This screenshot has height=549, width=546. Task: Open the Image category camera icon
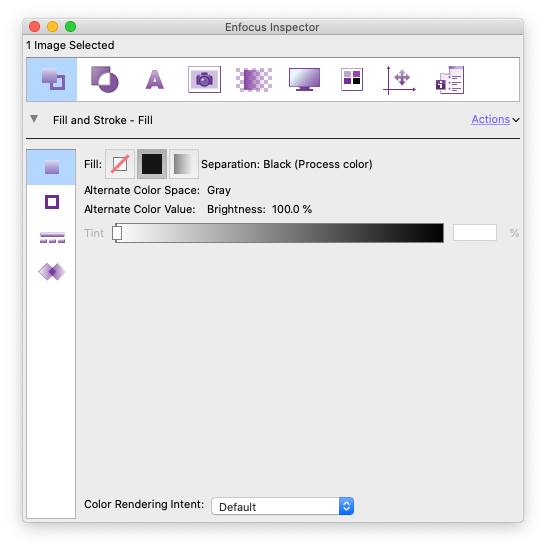tap(204, 79)
